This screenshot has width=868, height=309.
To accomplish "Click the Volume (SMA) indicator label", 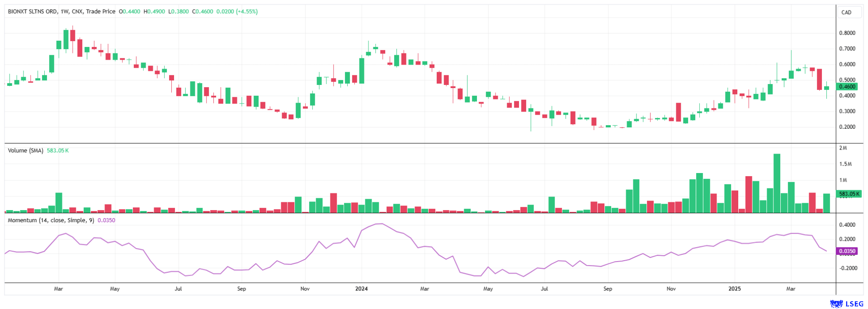I will (x=25, y=150).
